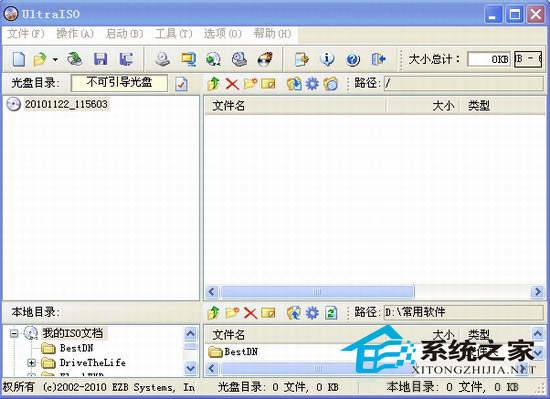Click the disc panel 路径 field showing /
This screenshot has height=399, width=550.
[464, 83]
